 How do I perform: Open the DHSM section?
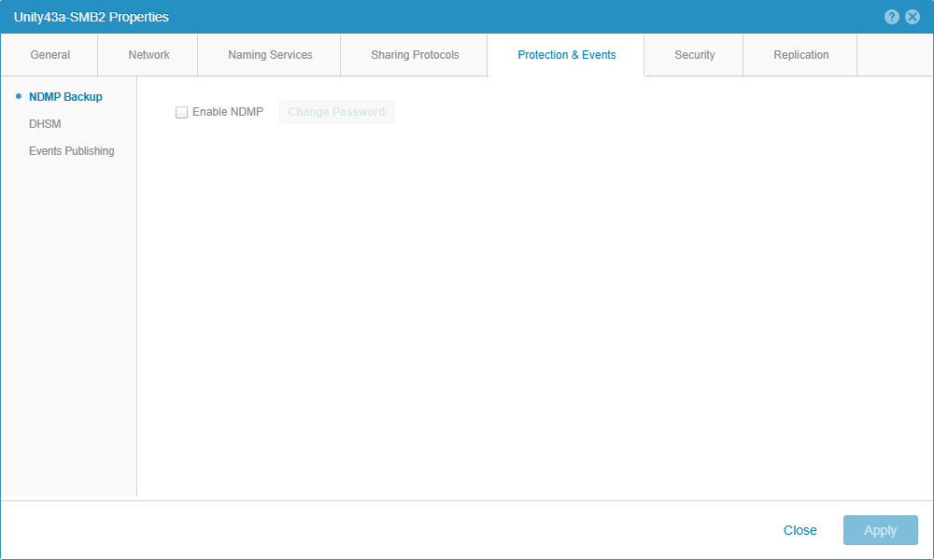[45, 124]
